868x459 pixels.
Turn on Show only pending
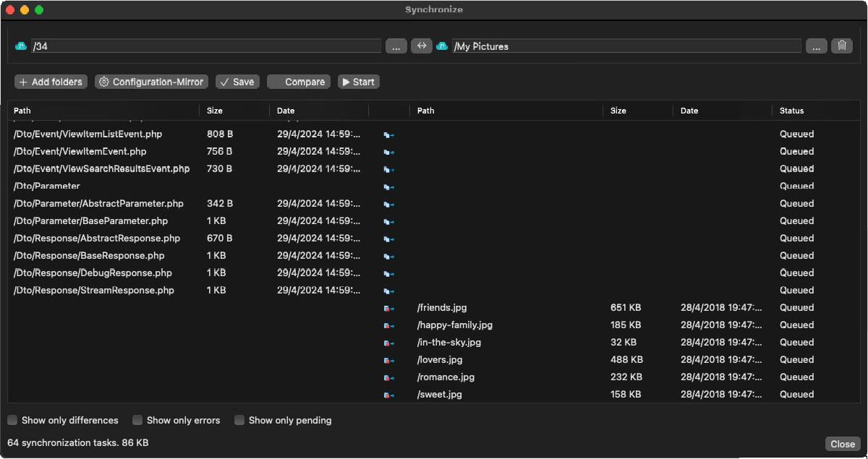[x=239, y=420]
